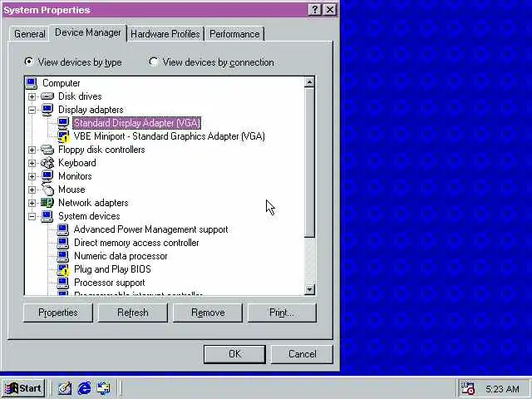The height and width of the screenshot is (399, 532).
Task: Click the device list scrollbar thumb
Action: tap(309, 162)
